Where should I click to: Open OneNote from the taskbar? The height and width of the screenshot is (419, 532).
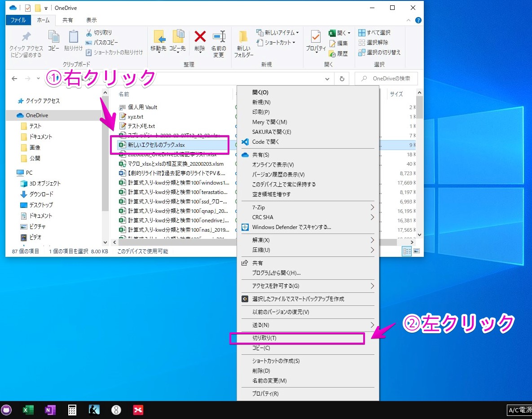click(x=50, y=410)
